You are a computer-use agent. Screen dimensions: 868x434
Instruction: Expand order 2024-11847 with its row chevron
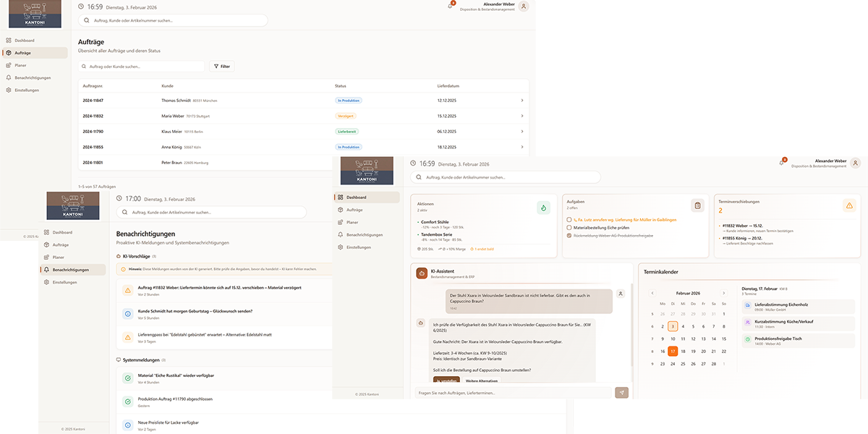(x=522, y=101)
